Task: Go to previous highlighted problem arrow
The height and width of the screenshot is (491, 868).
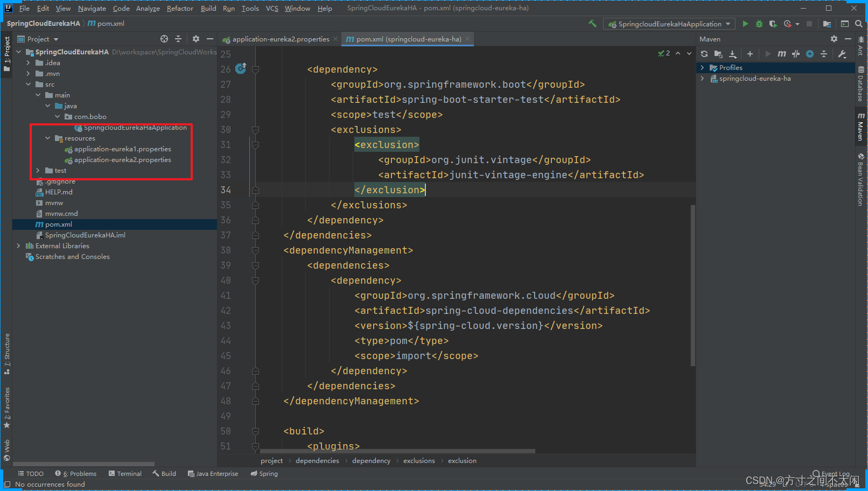Action: [x=678, y=53]
